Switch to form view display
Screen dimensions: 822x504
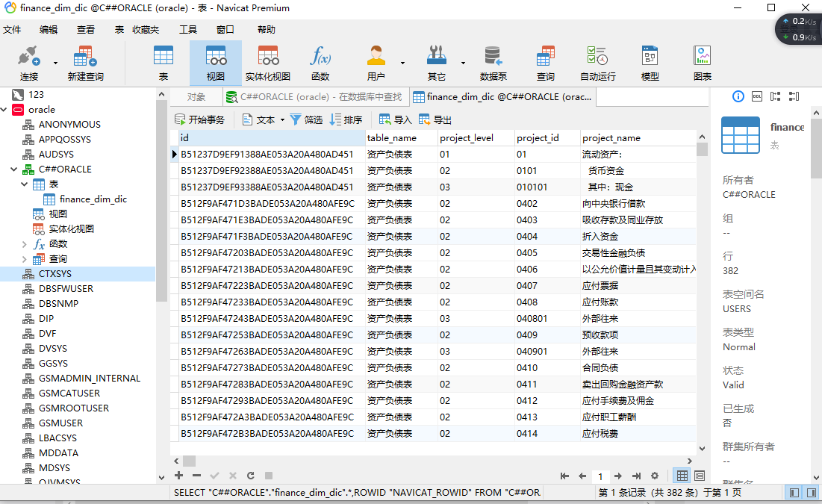coord(700,476)
